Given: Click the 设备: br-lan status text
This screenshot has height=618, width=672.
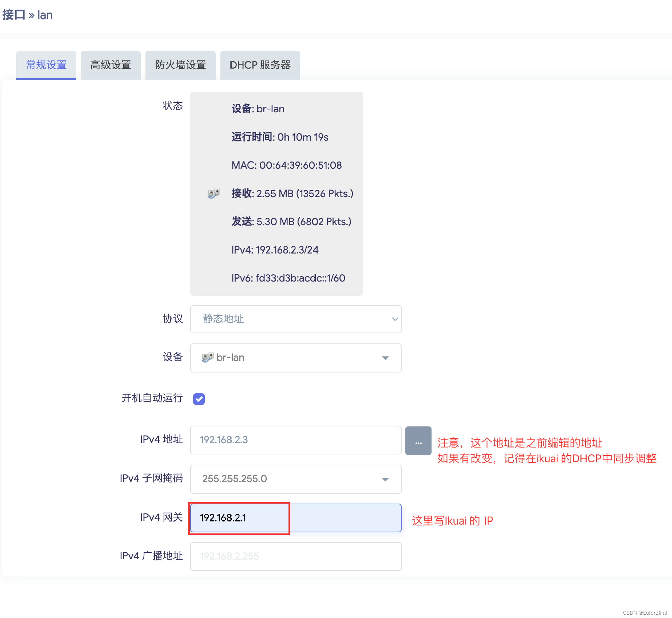Looking at the screenshot, I should coord(258,109).
